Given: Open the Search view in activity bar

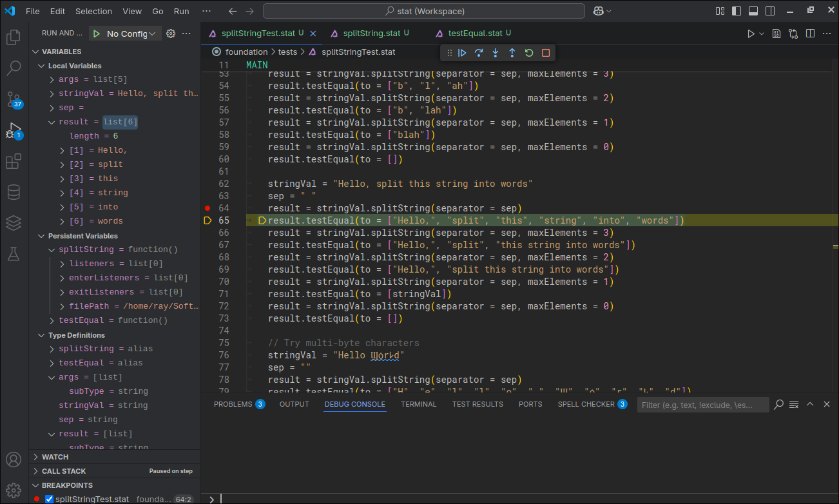Looking at the screenshot, I should coord(14,68).
